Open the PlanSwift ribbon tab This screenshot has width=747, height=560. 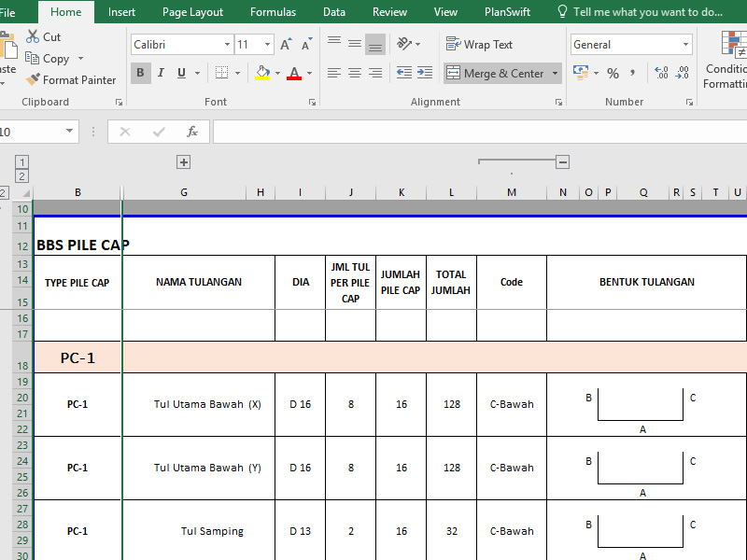coord(506,12)
